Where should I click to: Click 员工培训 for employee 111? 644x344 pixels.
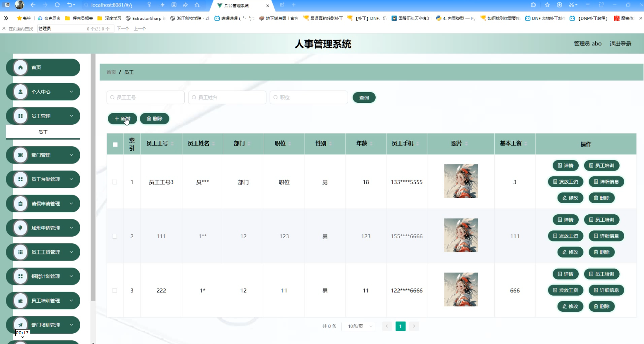tap(601, 220)
